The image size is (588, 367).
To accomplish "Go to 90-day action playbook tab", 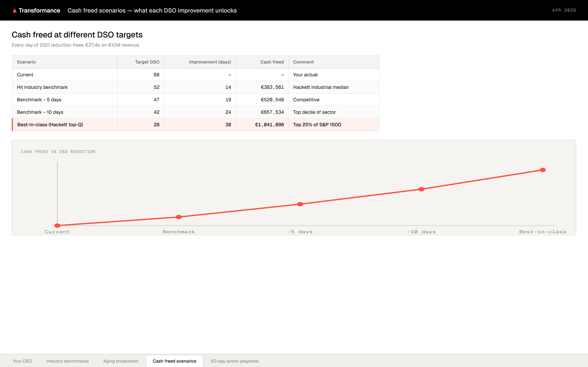I will coord(234,361).
